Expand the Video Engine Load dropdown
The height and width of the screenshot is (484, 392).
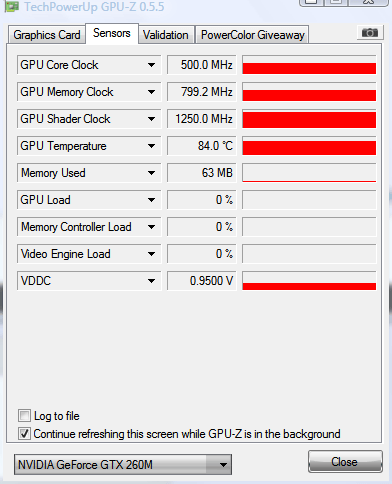pos(151,254)
